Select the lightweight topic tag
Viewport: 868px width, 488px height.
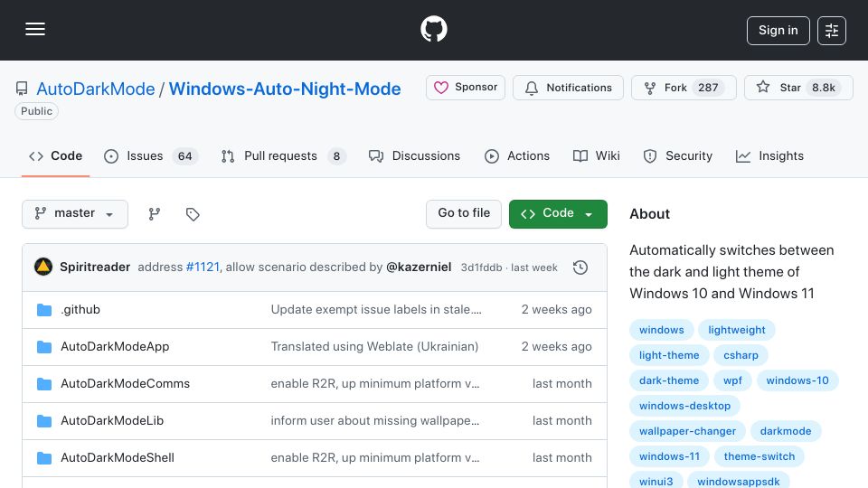[x=736, y=330]
